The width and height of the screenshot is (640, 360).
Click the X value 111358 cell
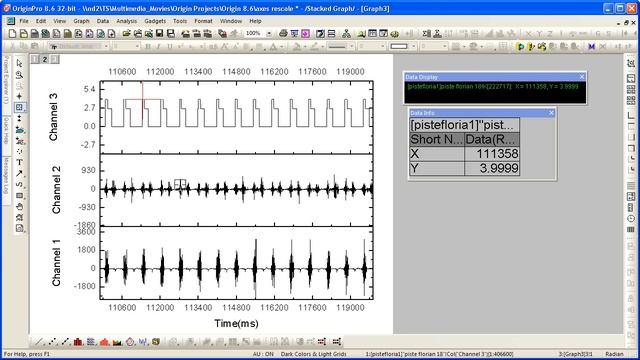(492, 154)
